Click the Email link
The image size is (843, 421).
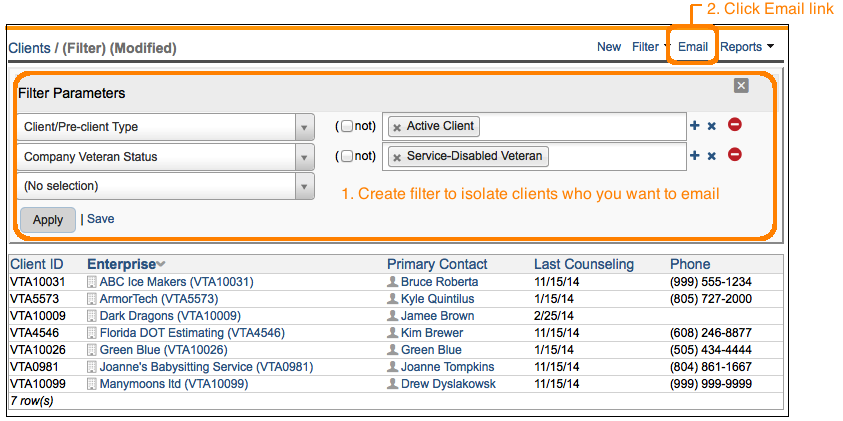tap(692, 47)
